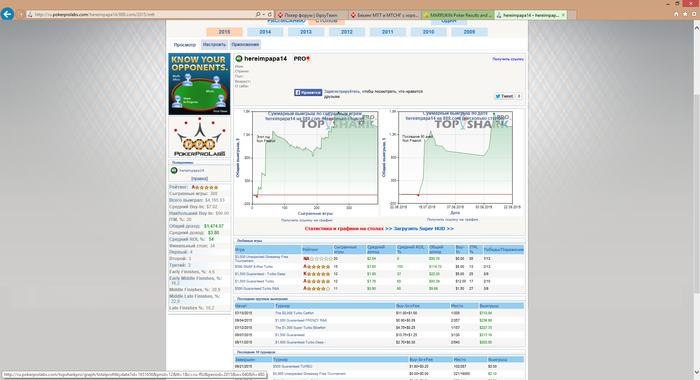Get link under games-played graph

click(307, 220)
